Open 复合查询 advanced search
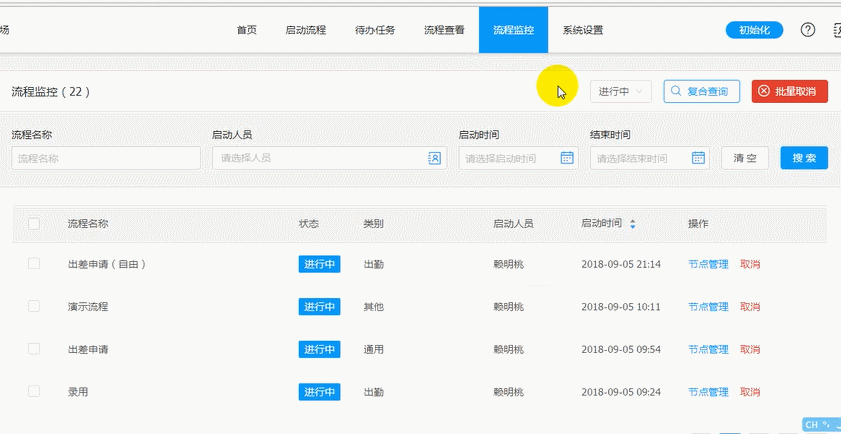This screenshot has height=434, width=841. pos(702,92)
